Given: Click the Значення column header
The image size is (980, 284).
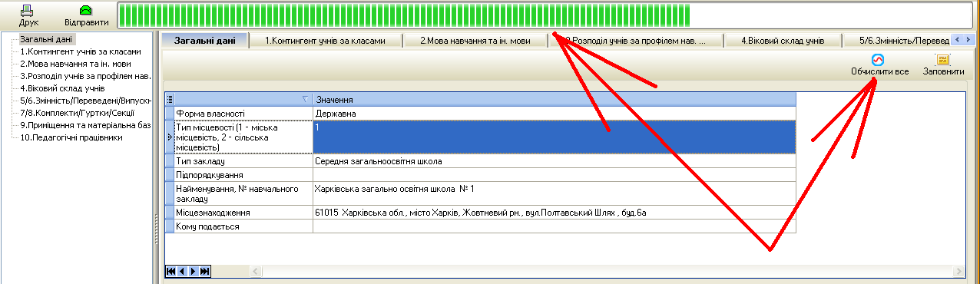Looking at the screenshot, I should [x=555, y=100].
